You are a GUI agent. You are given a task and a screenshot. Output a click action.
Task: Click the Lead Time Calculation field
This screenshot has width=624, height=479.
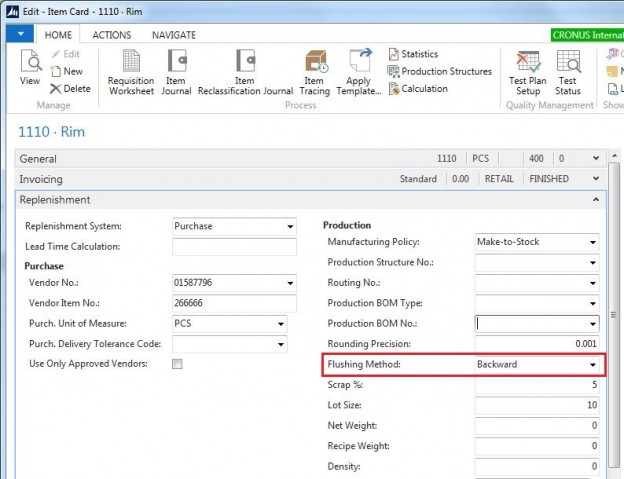(x=234, y=247)
